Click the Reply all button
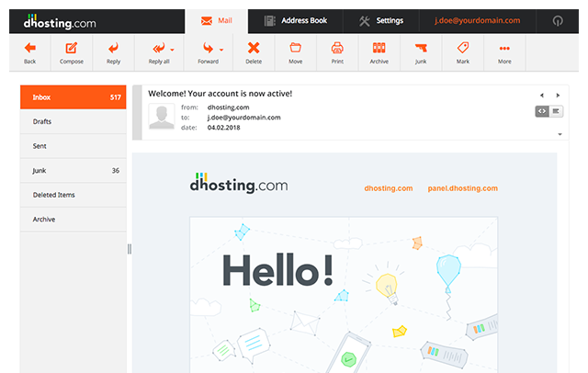The width and height of the screenshot is (588, 373). coord(159,52)
